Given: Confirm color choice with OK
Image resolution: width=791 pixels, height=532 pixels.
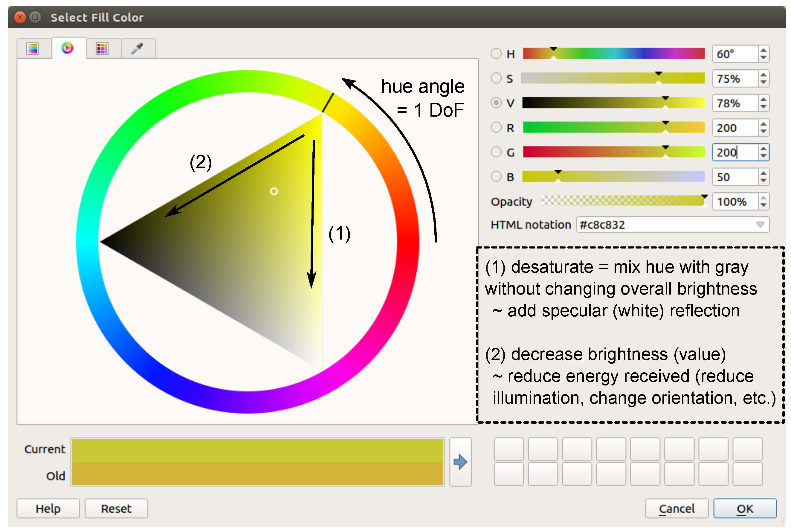Looking at the screenshot, I should (745, 508).
